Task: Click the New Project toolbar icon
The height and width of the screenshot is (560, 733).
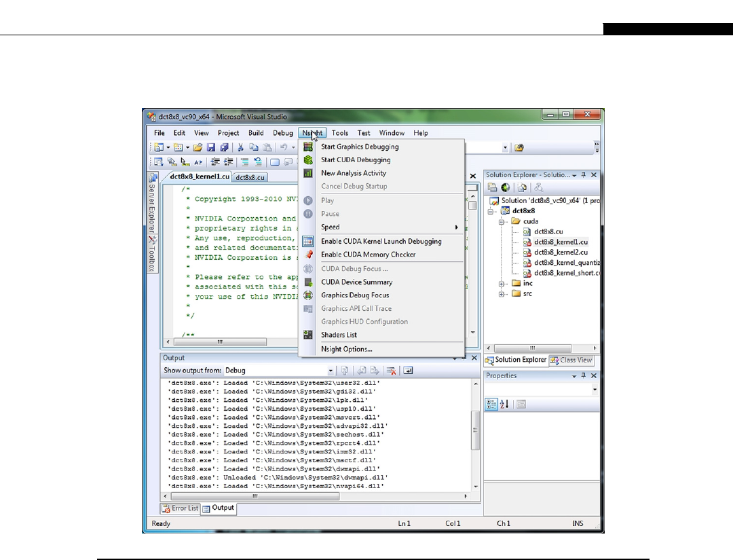Action: tap(158, 148)
